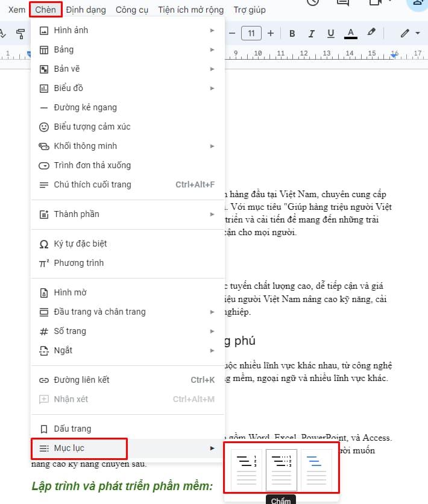The image size is (428, 504).
Task: Click the Nhận xét comment icon
Action: click(x=43, y=400)
